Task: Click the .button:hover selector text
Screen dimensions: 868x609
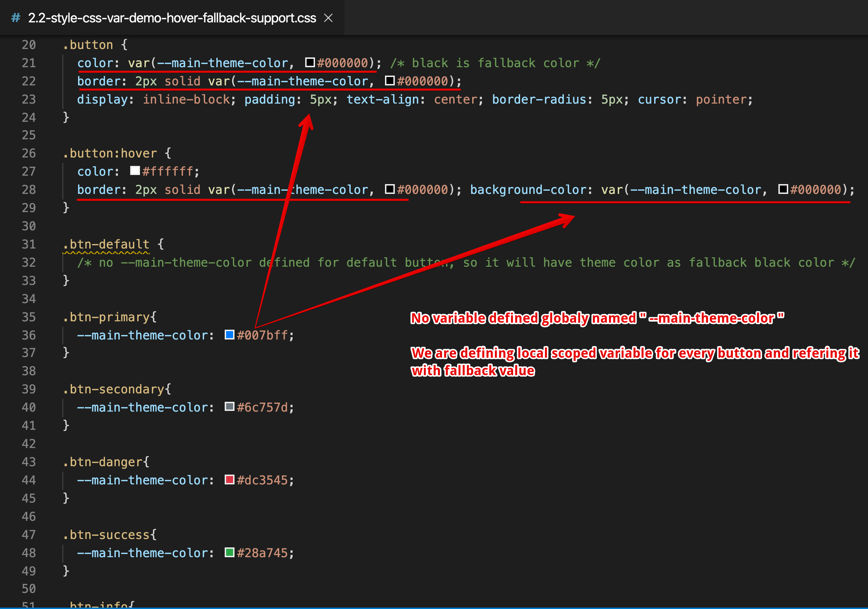Action: 110,153
